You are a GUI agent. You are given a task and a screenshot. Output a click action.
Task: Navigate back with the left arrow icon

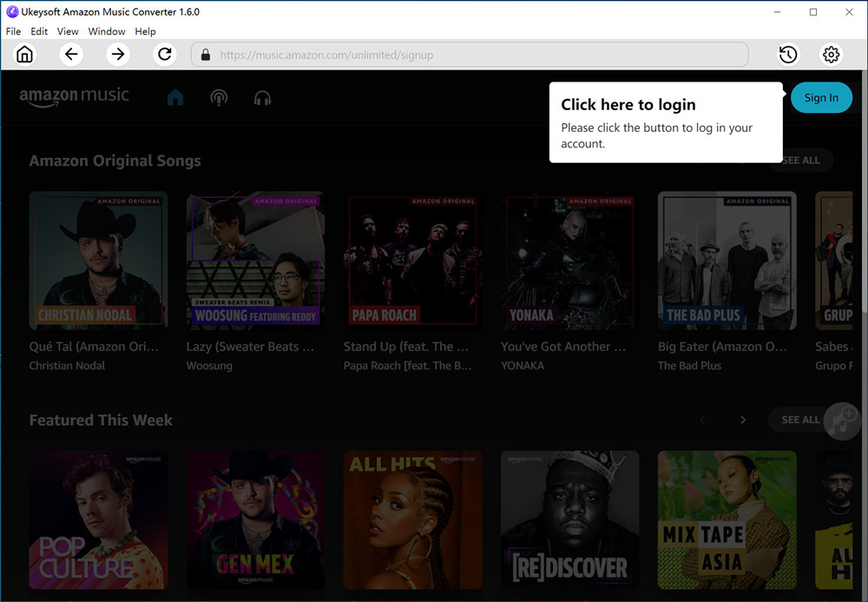tap(71, 54)
